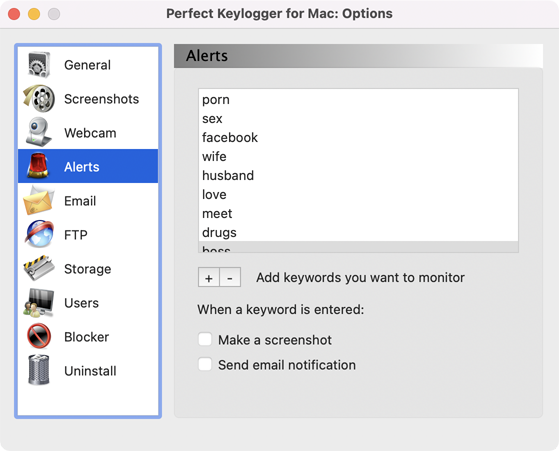
Task: Add a keyword with the plus button
Action: [x=209, y=277]
